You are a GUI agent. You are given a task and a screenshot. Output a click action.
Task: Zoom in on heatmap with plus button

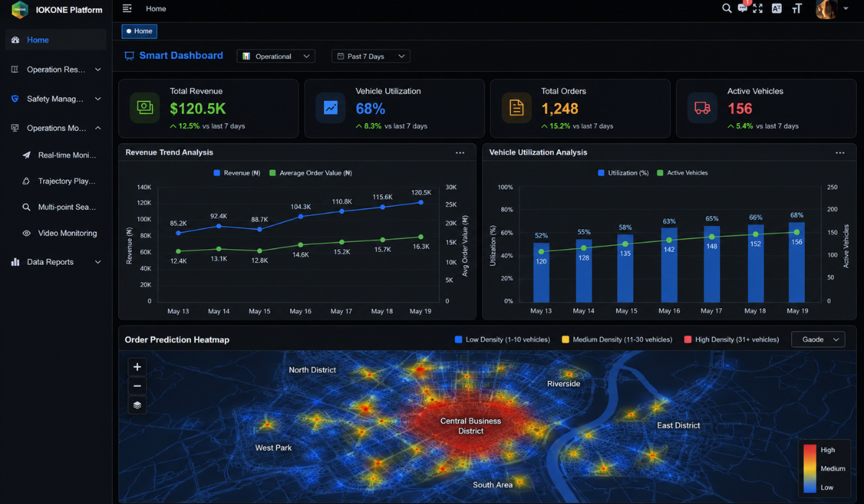137,366
